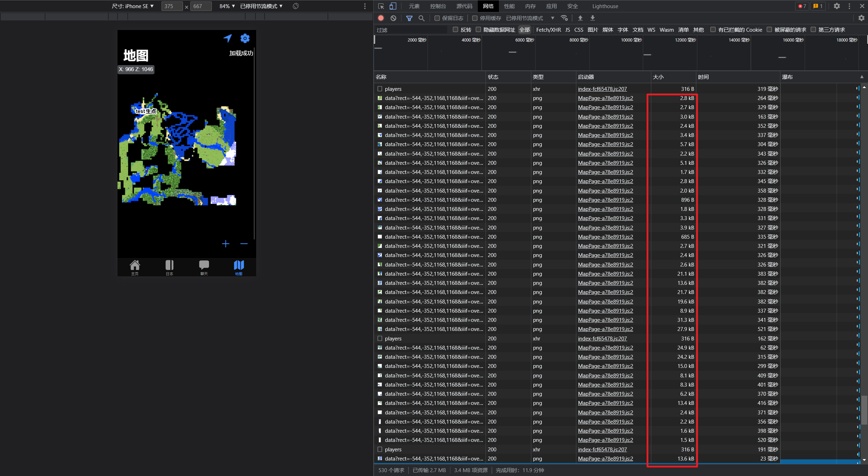Stop recording network log with red button
Screen dimensions: 868x476
point(381,18)
